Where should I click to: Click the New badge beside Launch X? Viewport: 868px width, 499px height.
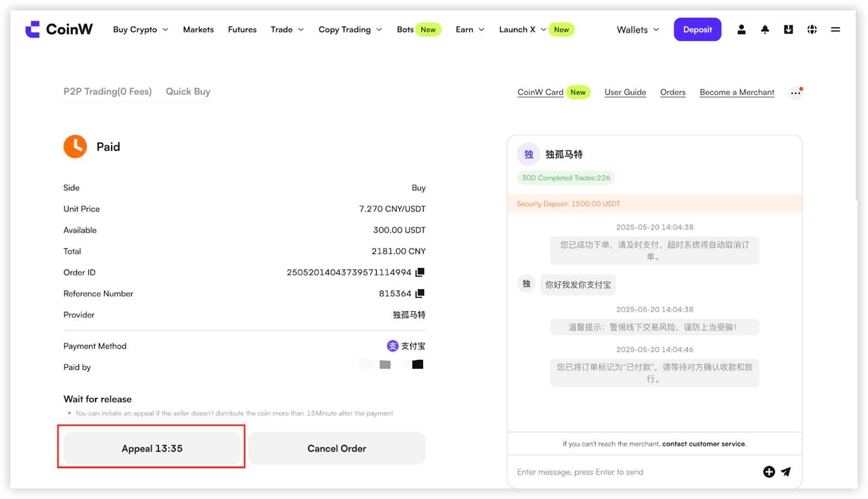pyautogui.click(x=561, y=29)
